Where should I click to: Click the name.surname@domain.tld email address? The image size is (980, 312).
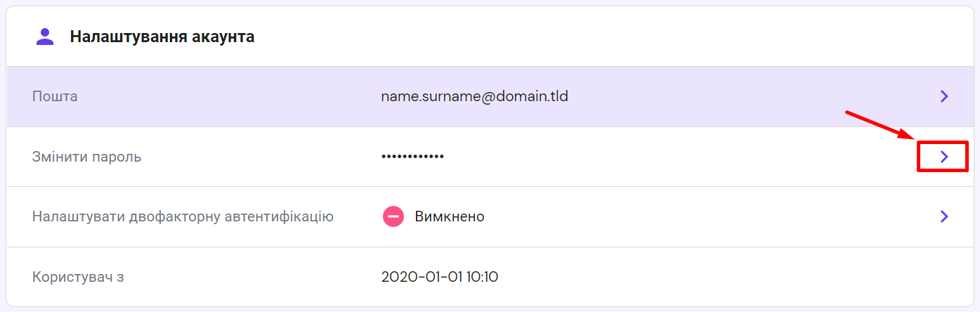coord(474,96)
